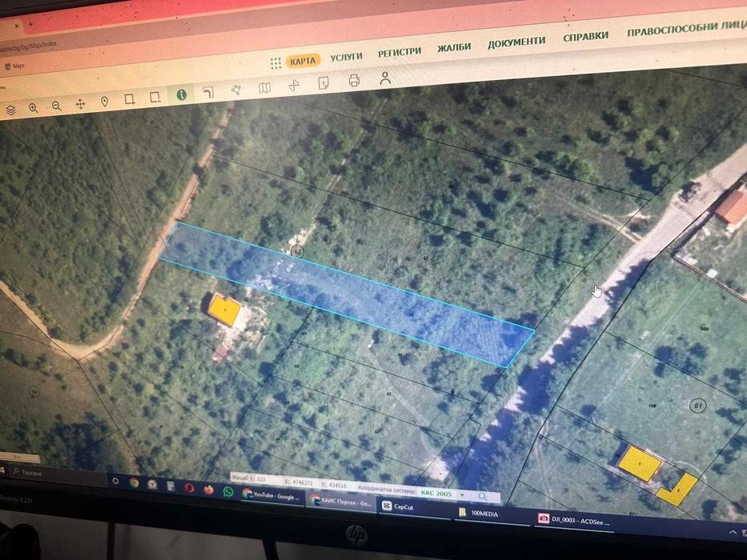
Task: Click the circled block label 61
Action: tap(698, 406)
